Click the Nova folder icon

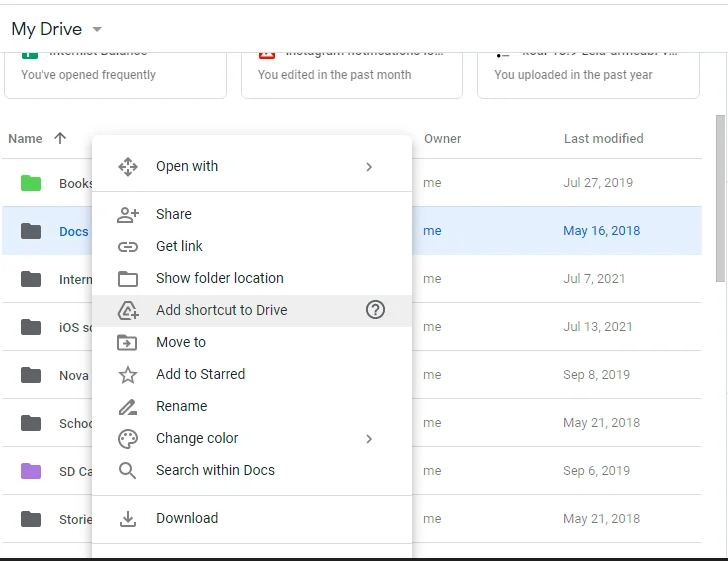click(x=31, y=375)
